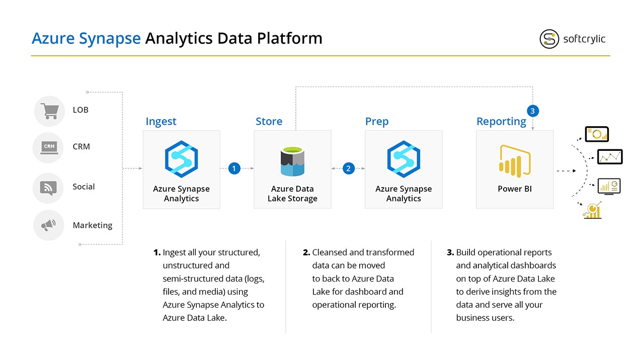The width and height of the screenshot is (644, 362).
Task: Click the step 2 circle marker
Action: (x=348, y=168)
